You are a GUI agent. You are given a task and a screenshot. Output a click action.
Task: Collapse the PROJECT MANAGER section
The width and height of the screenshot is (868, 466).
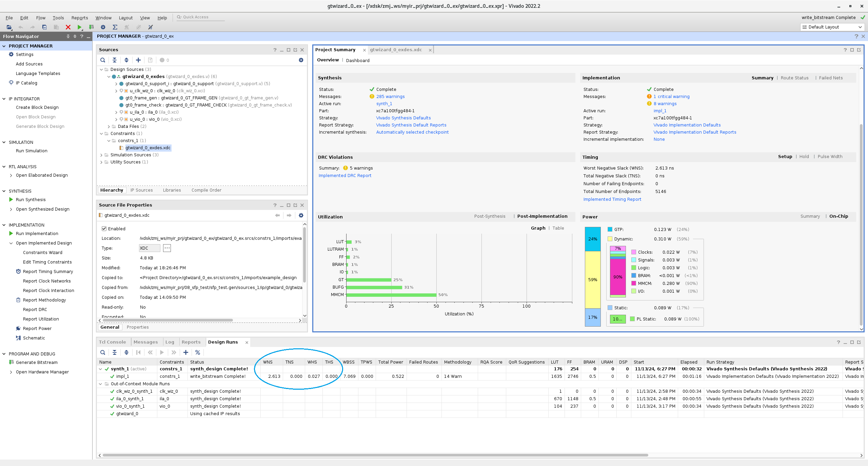tap(4, 46)
